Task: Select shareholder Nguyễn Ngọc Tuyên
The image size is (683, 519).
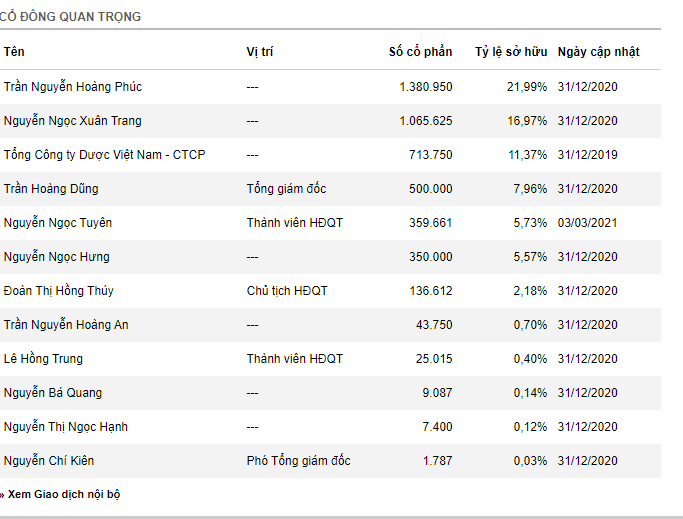Action: pos(60,223)
